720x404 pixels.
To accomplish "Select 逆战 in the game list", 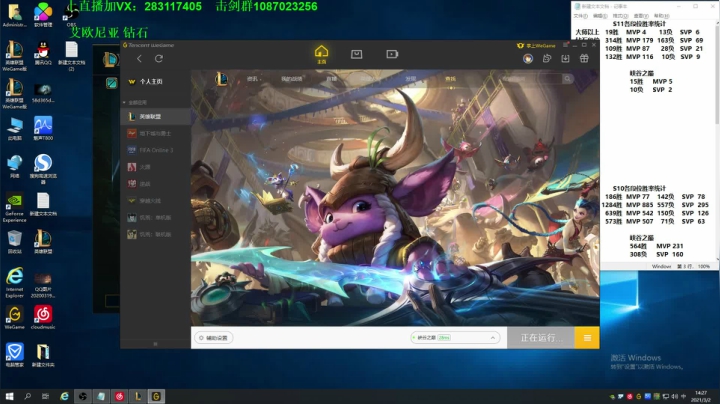I will point(155,184).
